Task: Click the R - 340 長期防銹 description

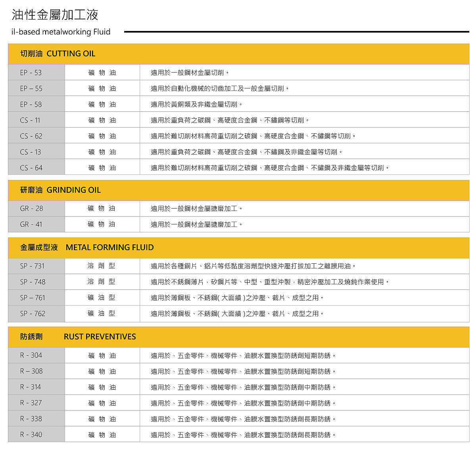Action: coord(244,435)
